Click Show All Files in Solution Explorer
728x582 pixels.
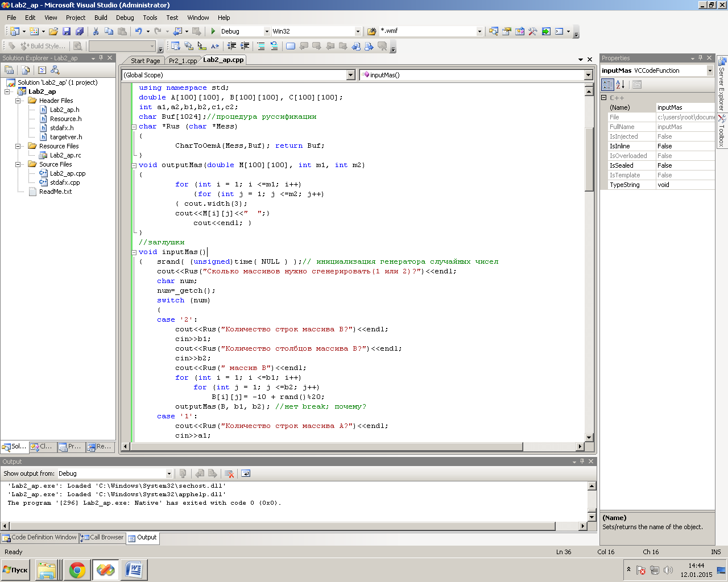click(x=26, y=70)
